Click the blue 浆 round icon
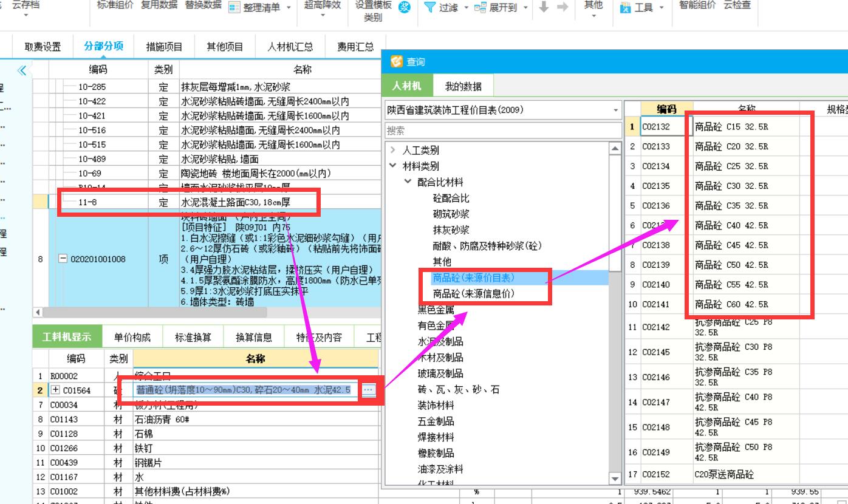The height and width of the screenshot is (504, 848). [405, 7]
